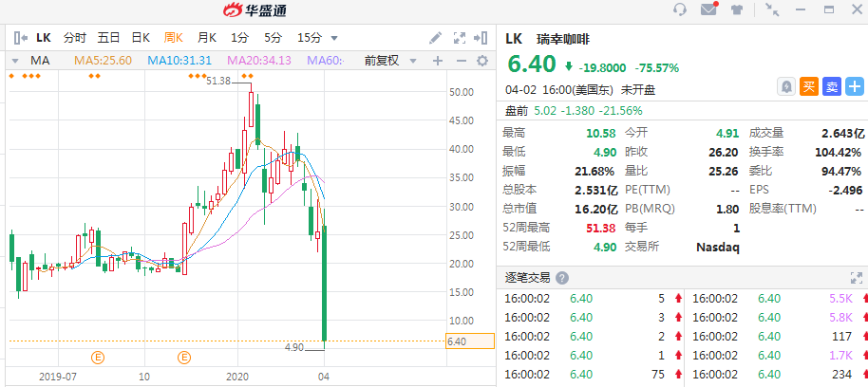
Task: Click second earnings E marker on timeline
Action: tap(184, 359)
